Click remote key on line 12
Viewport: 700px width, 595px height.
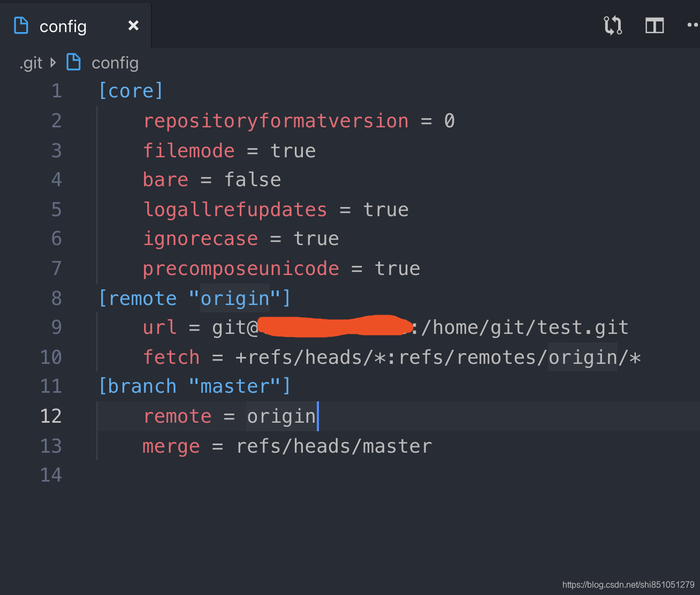177,416
